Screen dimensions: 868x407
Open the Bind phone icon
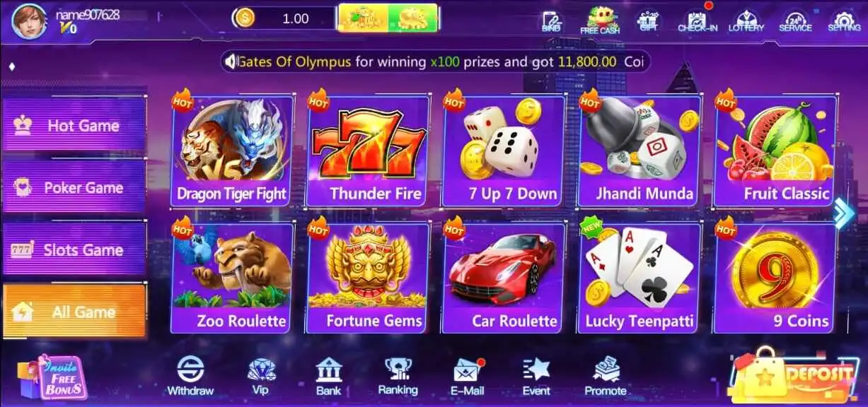tap(552, 20)
